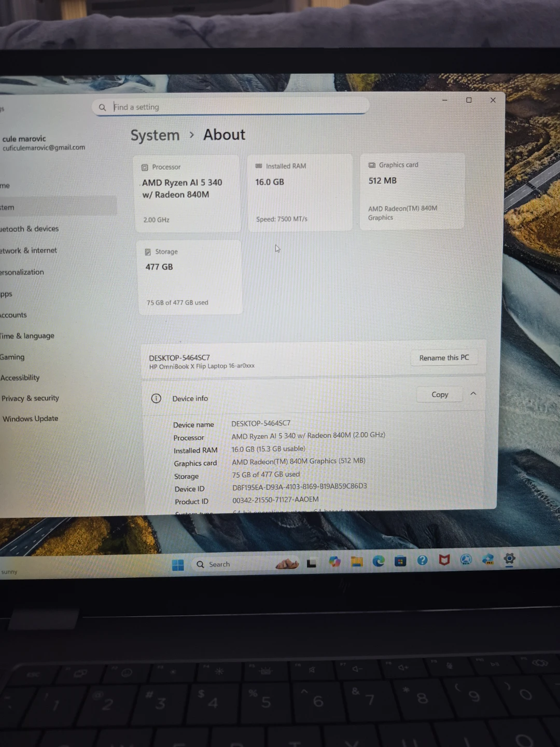Click the taskbar Search box
This screenshot has width=560, height=747.
(245, 564)
